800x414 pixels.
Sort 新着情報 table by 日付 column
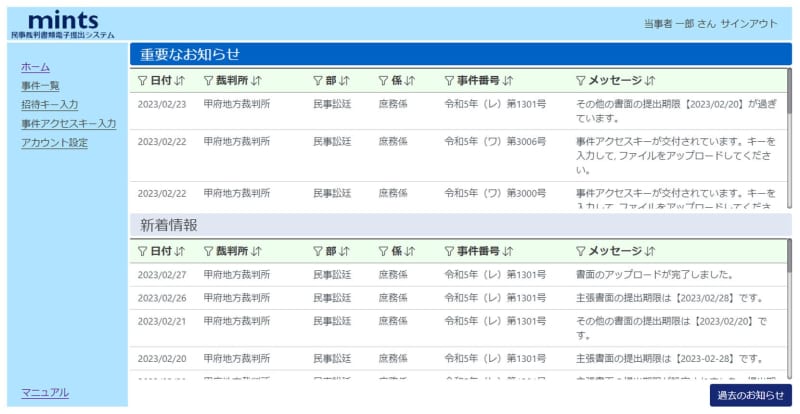pyautogui.click(x=180, y=251)
